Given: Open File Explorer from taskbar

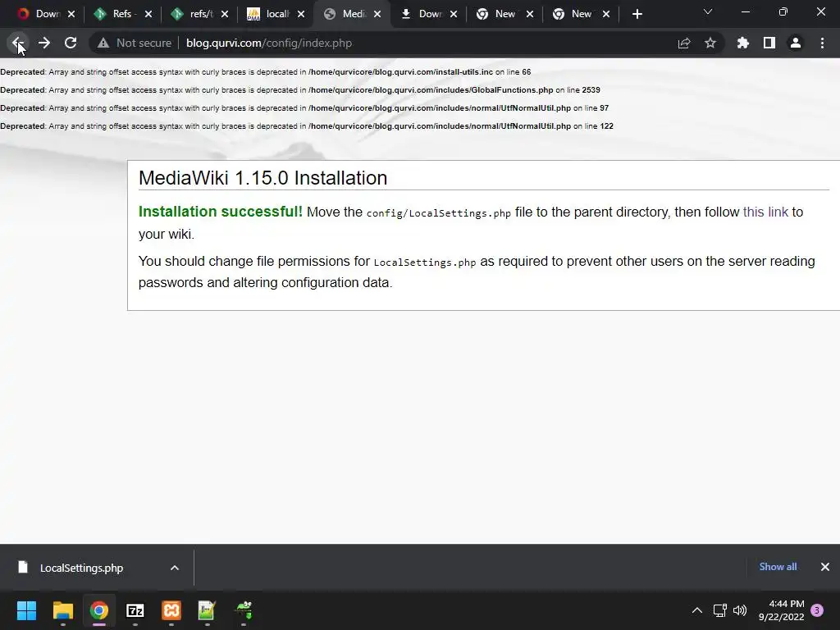Looking at the screenshot, I should [62, 610].
